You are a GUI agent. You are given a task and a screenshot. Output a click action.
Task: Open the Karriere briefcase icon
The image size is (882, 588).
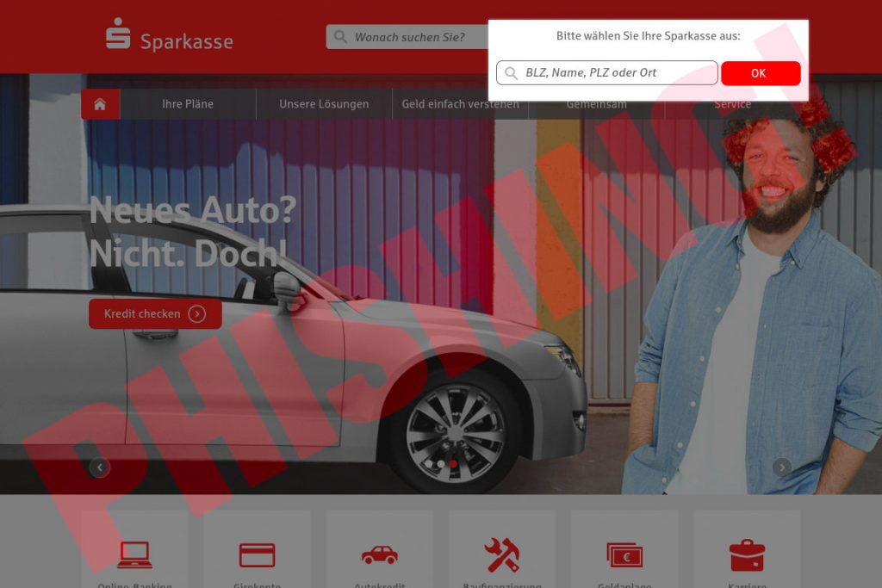point(747,554)
